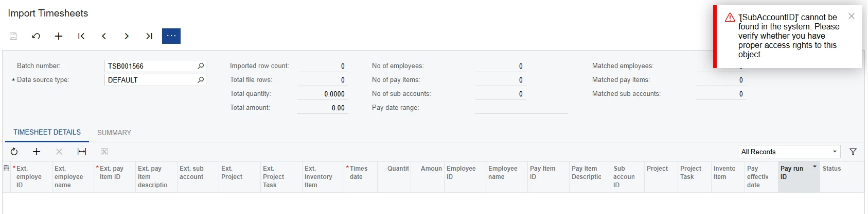Open the grid filter funnel settings
Image resolution: width=868 pixels, height=214 pixels.
click(853, 152)
